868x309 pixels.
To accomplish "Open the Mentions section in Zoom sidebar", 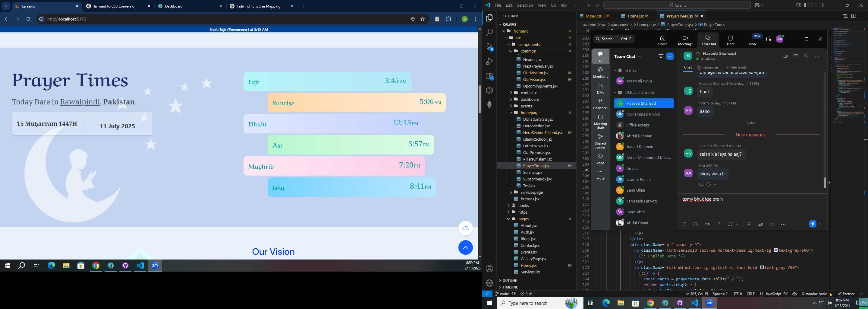I will (x=600, y=72).
